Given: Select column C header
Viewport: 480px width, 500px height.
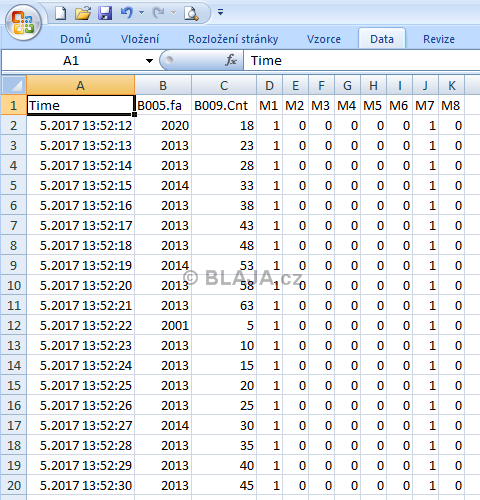Looking at the screenshot, I should coord(224,85).
